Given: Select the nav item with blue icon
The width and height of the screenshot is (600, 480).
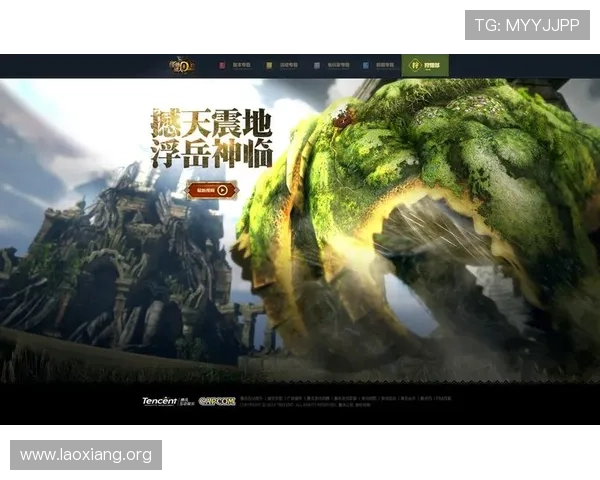Looking at the screenshot, I should tap(378, 65).
